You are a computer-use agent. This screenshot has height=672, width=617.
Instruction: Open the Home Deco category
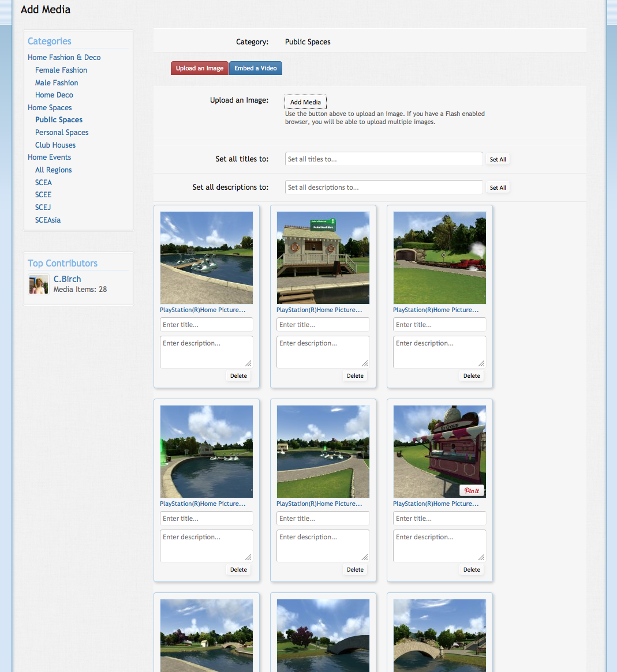(54, 95)
